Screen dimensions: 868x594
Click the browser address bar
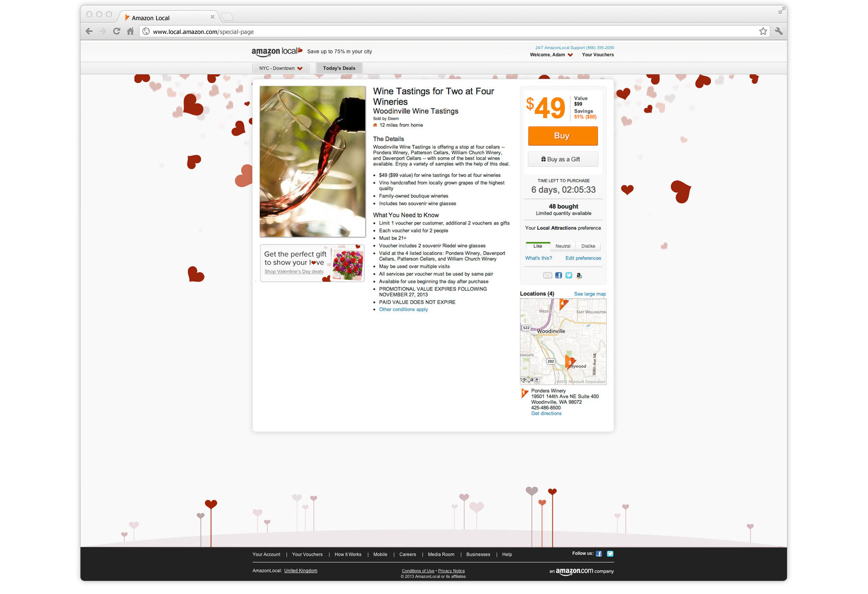point(454,31)
